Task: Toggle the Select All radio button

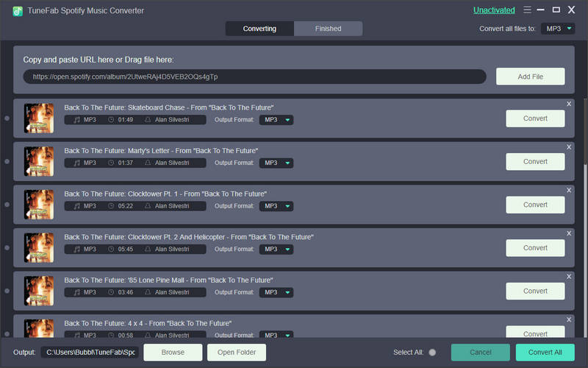Action: pyautogui.click(x=432, y=353)
